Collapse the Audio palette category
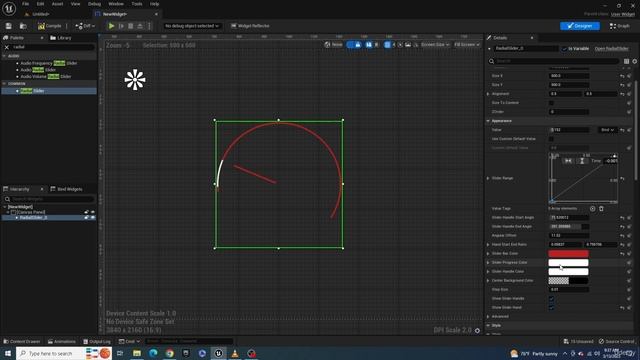Viewport: 640px width, 360px height. [4, 56]
